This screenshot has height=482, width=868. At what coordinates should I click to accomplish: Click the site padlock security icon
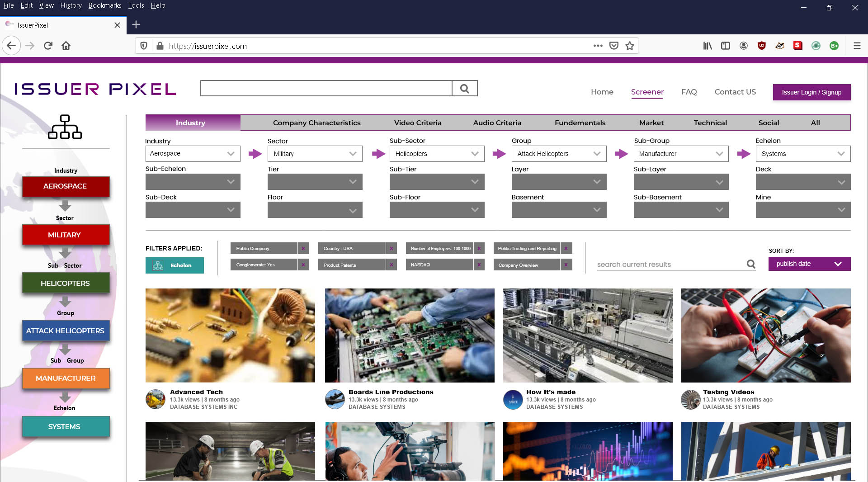point(160,46)
